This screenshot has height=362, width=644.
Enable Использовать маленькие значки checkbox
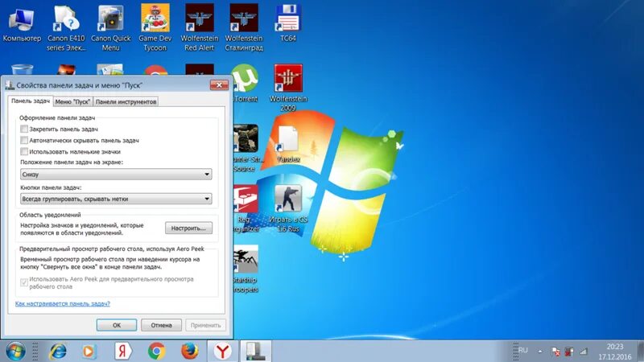coord(24,151)
